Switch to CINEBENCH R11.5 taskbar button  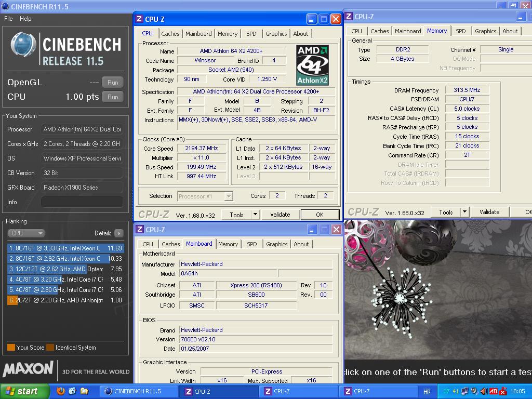coord(138,391)
